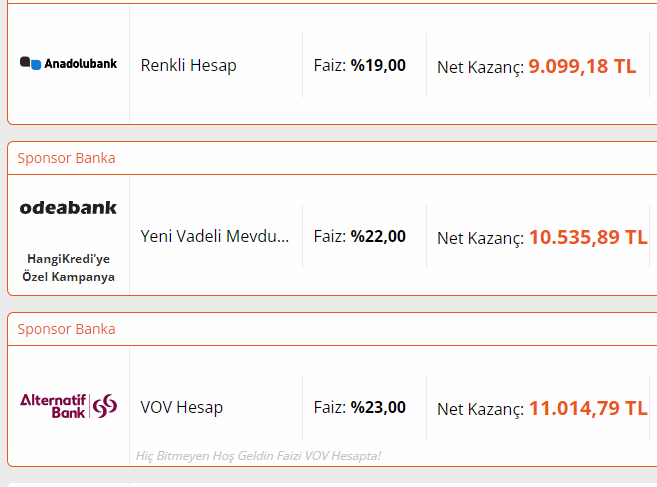
Task: Select the Faiz %23,00 rate text
Action: 360,407
